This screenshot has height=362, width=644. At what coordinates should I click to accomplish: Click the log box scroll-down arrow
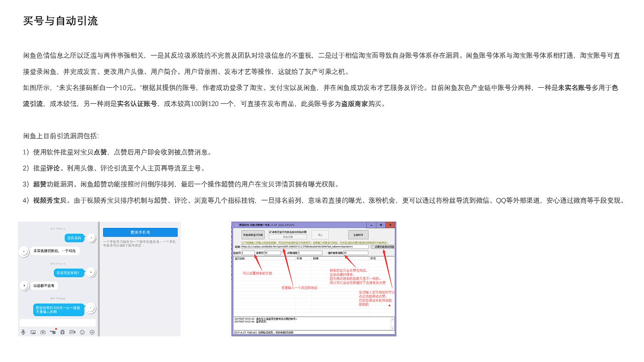point(392,328)
